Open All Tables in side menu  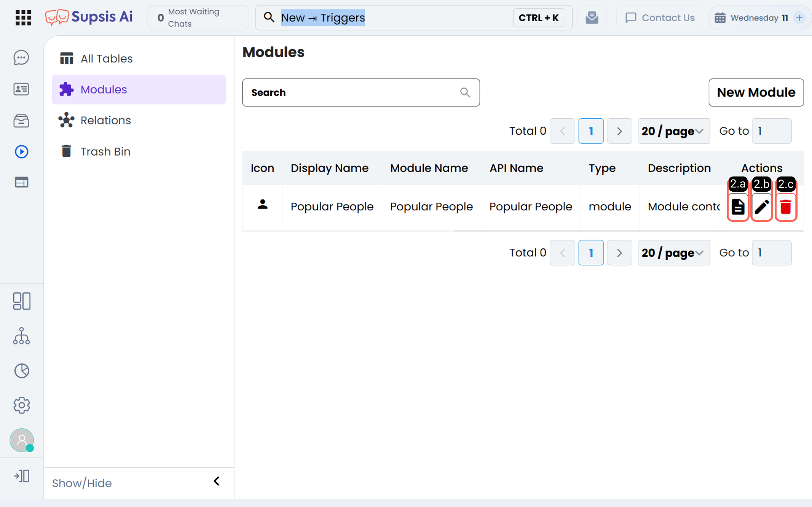139,59
